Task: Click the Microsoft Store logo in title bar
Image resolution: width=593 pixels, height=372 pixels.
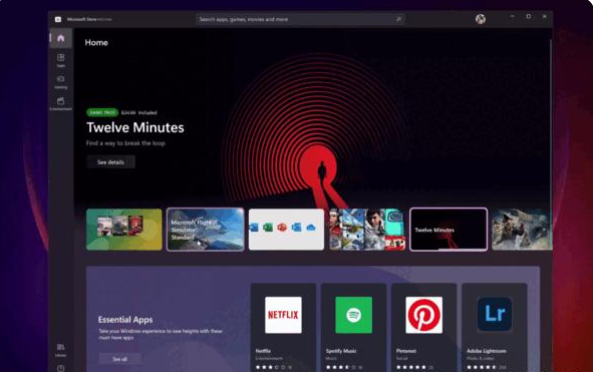Action: tap(58, 19)
